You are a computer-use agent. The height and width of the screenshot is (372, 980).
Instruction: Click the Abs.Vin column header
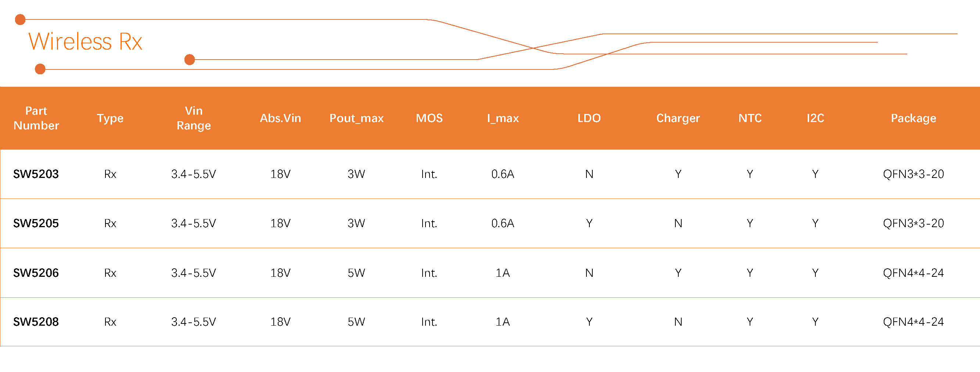tap(280, 118)
